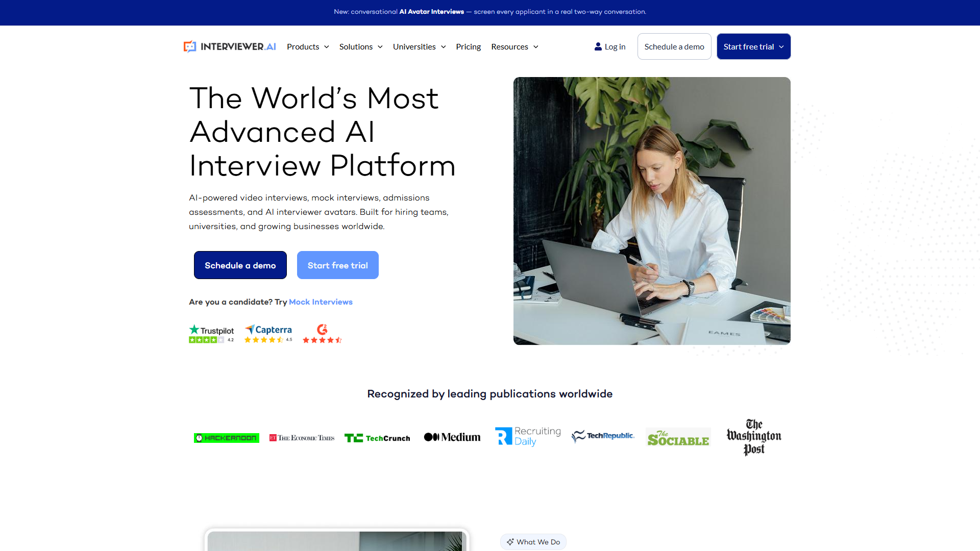Click the header Schedule a demo button

[674, 46]
